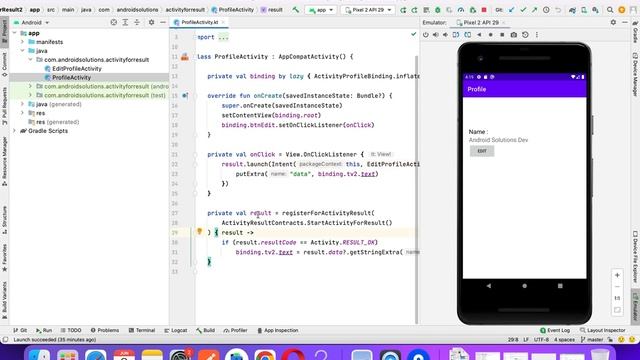The width and height of the screenshot is (640, 360).
Task: Stop the running app with red square
Action: [x=484, y=10]
